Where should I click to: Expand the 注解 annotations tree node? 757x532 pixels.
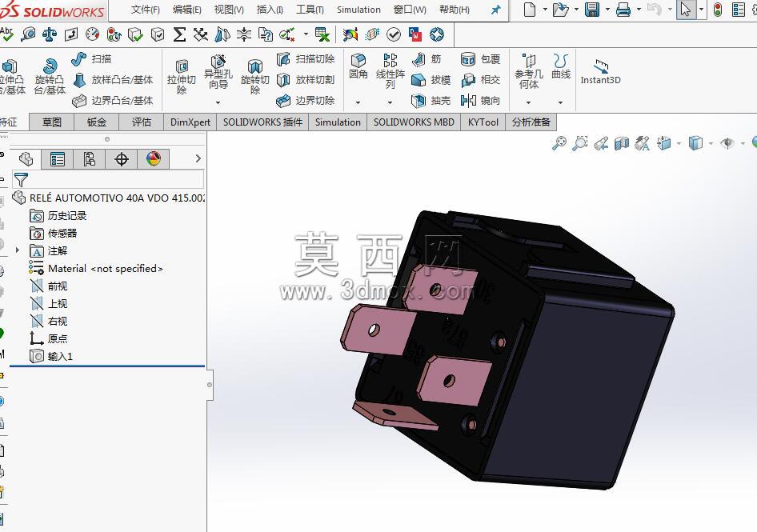pos(18,250)
